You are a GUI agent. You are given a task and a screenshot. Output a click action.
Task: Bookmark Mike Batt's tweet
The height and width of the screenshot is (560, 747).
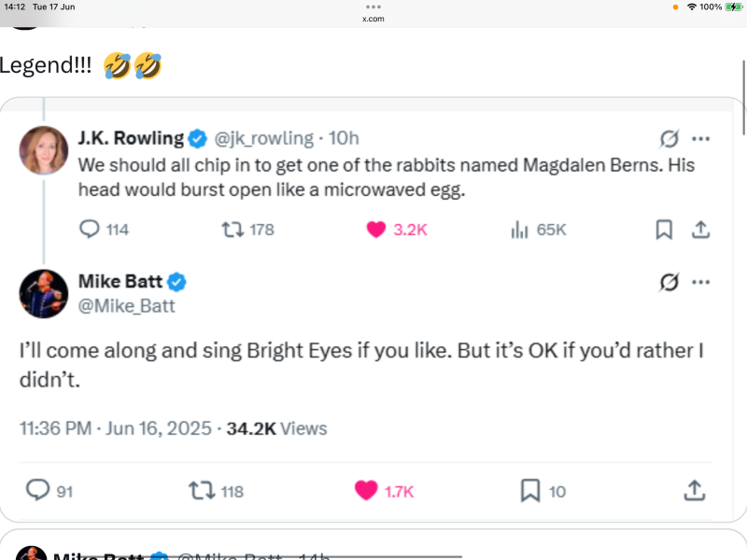(529, 490)
